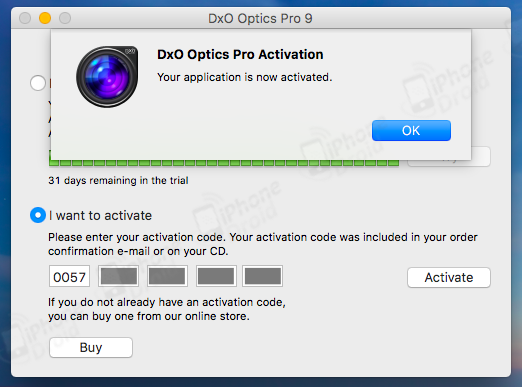Click the Activate button

tap(449, 277)
